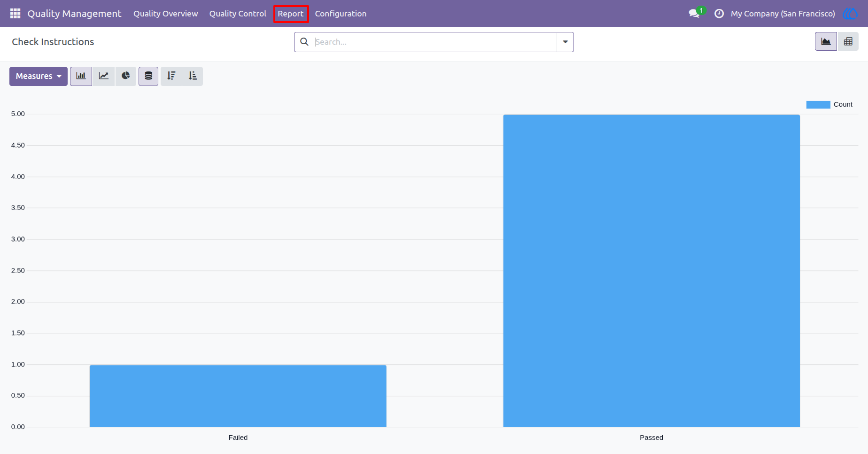Open the apps grid menu
Screen dimensions: 868x454
click(15, 14)
